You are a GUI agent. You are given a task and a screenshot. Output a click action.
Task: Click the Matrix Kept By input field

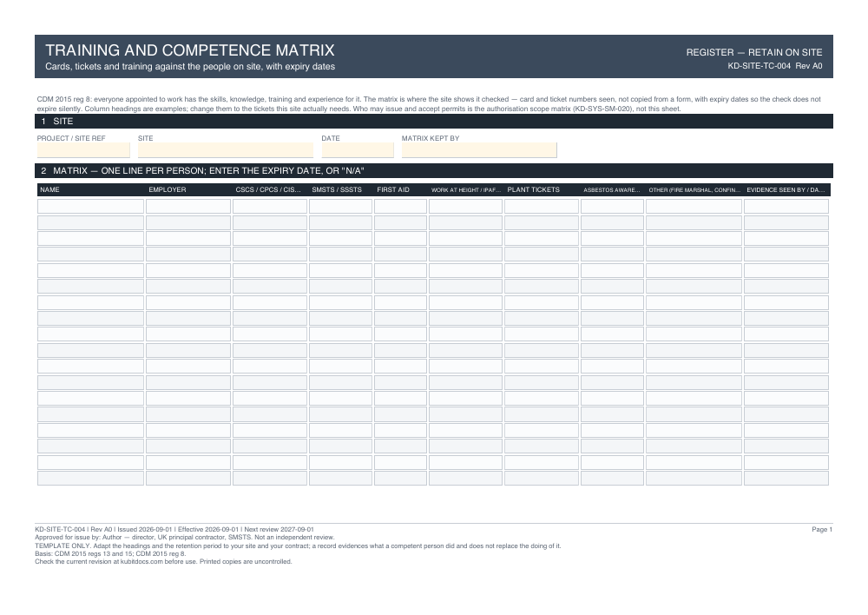479,150
